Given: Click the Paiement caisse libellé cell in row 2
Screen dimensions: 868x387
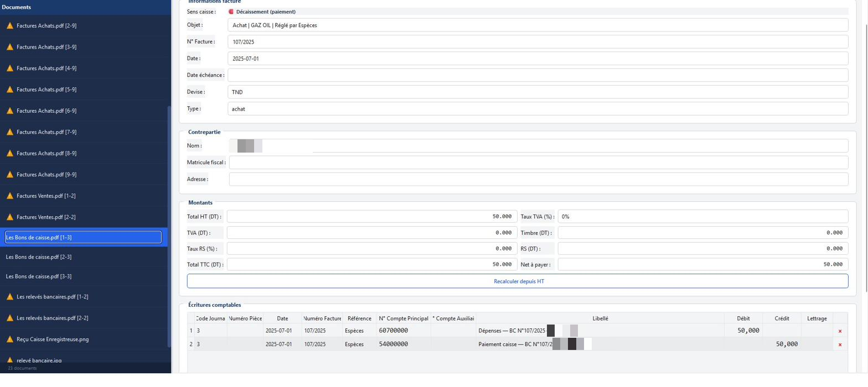Looking at the screenshot, I should (x=600, y=344).
